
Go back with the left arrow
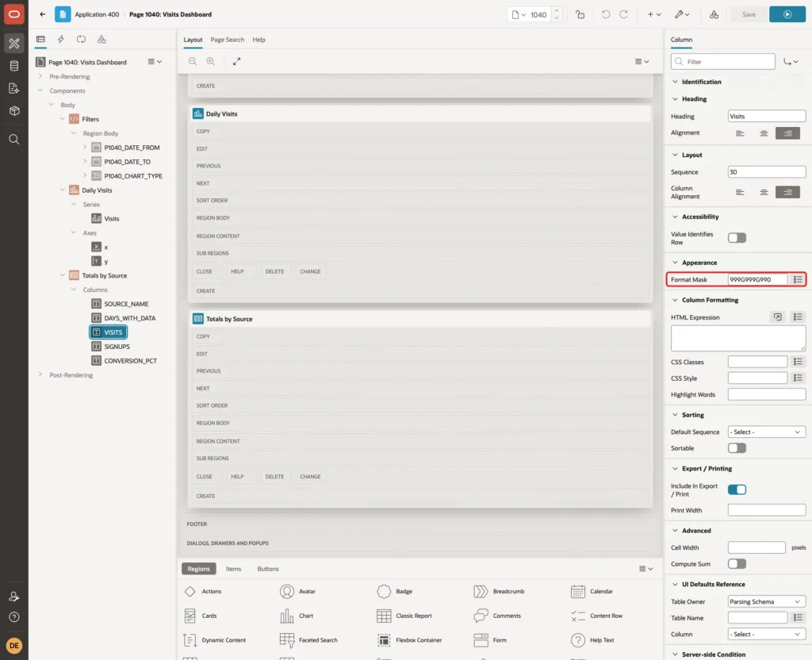pos(43,14)
